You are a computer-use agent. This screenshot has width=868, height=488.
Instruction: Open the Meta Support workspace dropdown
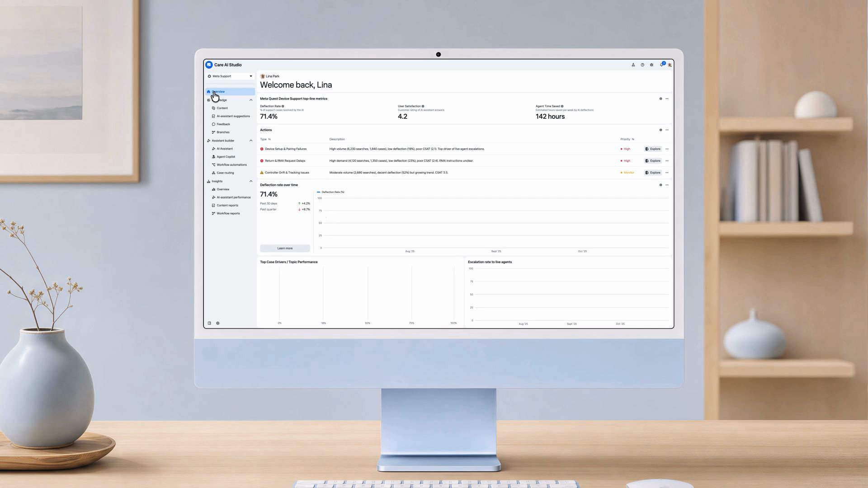230,76
